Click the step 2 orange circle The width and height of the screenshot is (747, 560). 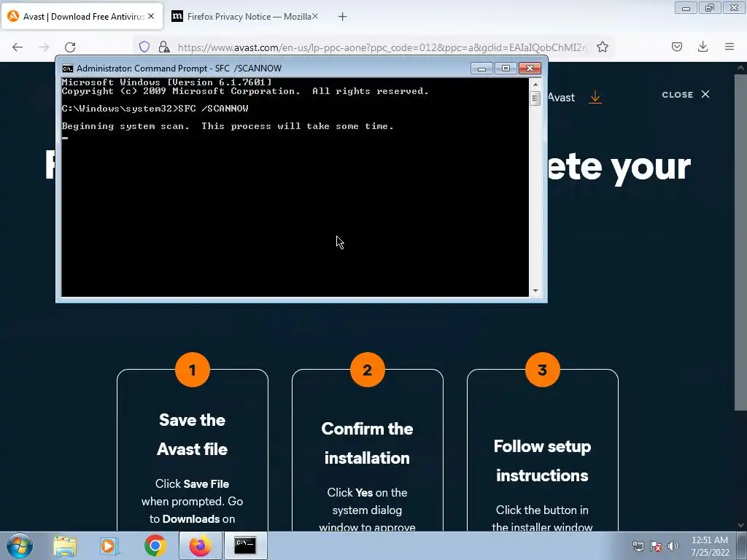click(x=368, y=370)
